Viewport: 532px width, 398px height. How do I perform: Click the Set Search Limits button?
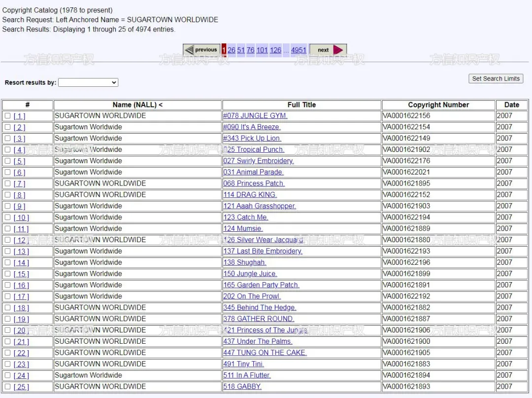pos(496,78)
